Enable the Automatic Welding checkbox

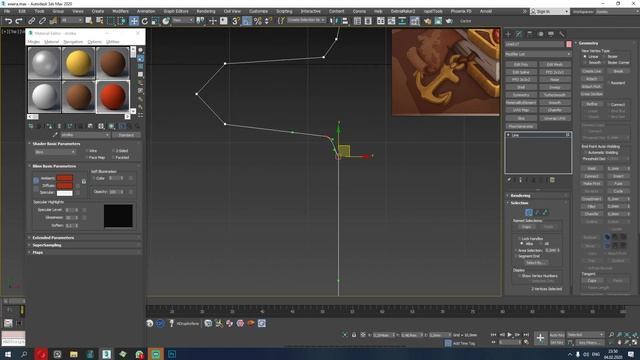click(585, 153)
